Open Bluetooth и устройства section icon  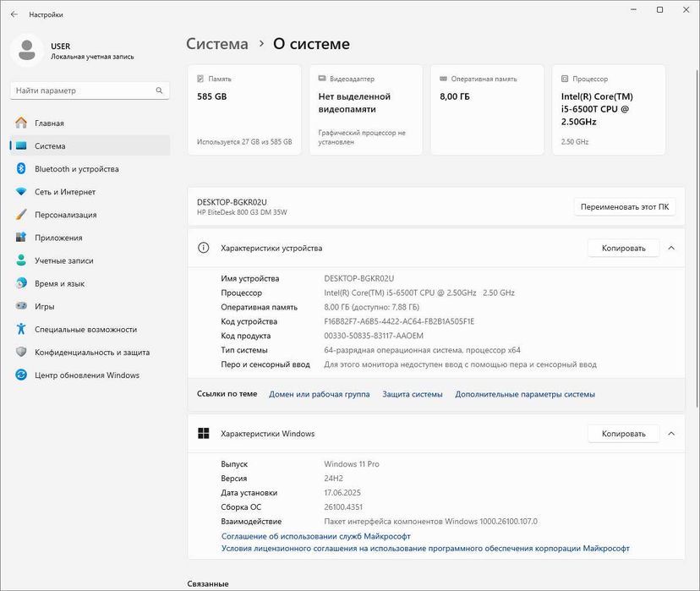coord(21,169)
